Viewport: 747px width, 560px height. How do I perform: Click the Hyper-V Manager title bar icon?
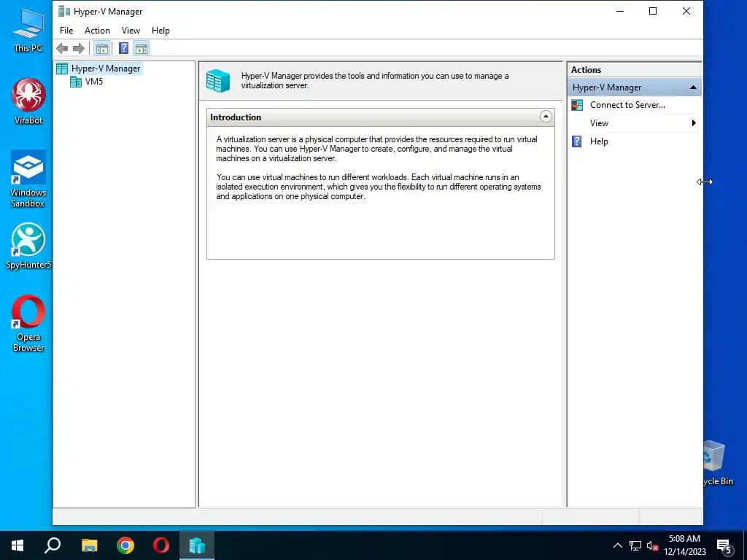tap(64, 11)
